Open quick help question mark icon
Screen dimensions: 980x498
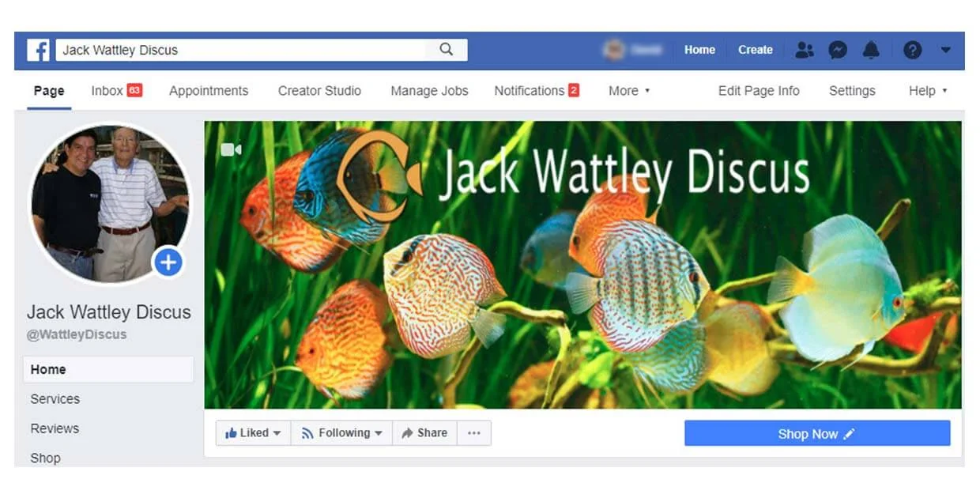coord(913,50)
